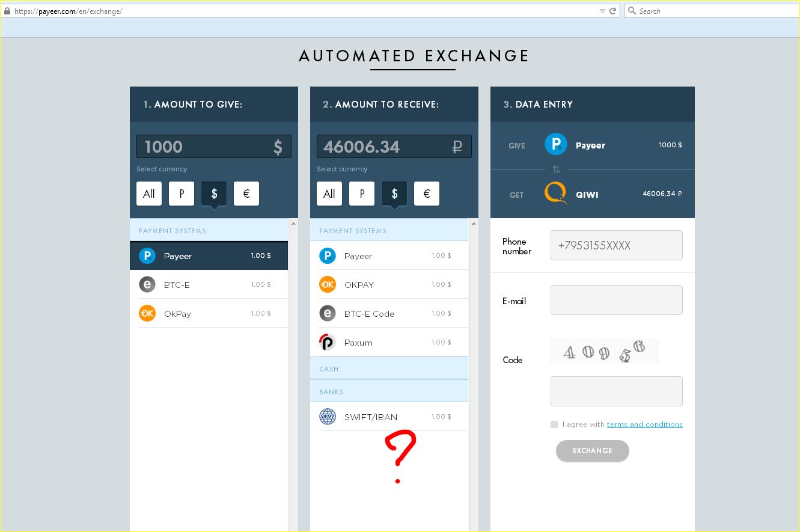Viewport: 800px width, 532px height.
Task: Collapse Payment Systems header in give column
Action: tap(209, 230)
